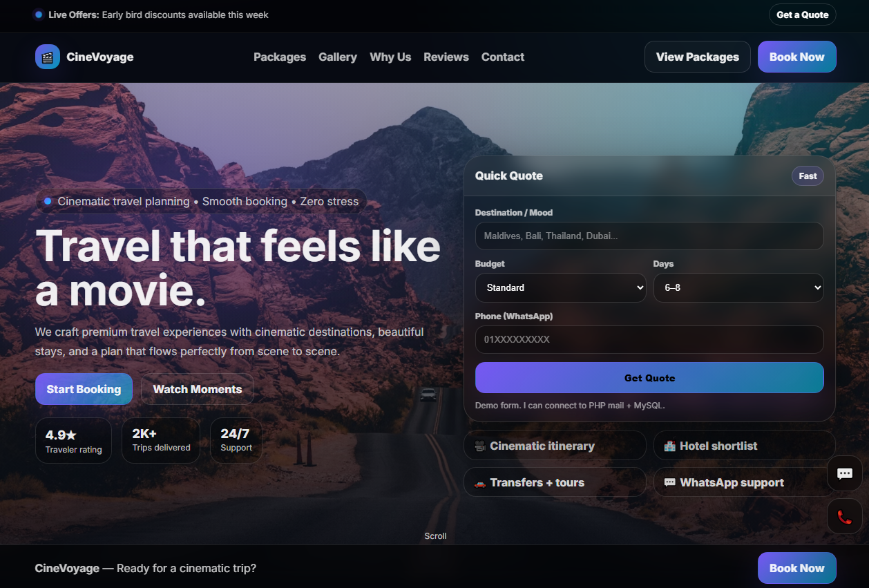This screenshot has height=588, width=869.
Task: Select the Transfers + tours car icon
Action: (480, 482)
